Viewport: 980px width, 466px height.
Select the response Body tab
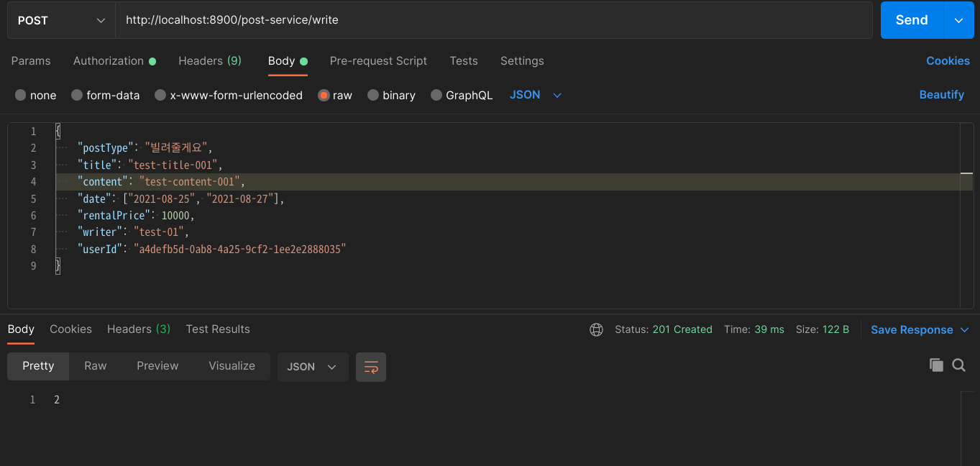point(21,329)
